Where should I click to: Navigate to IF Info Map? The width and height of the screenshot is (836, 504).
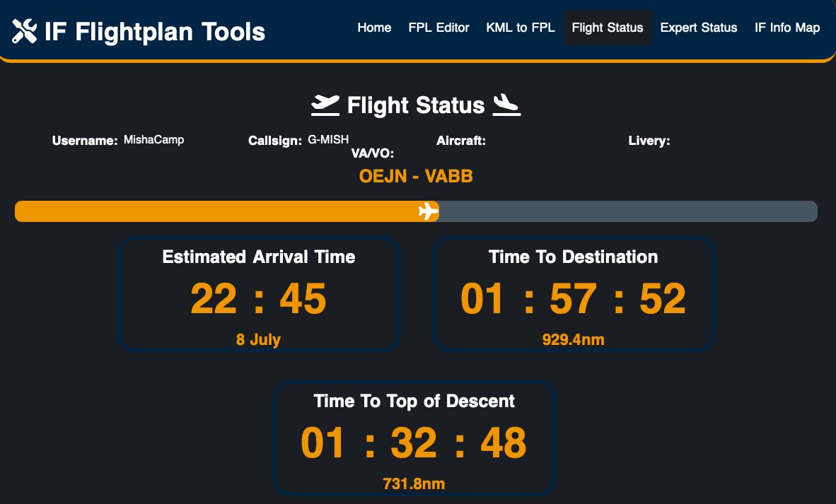(x=787, y=28)
